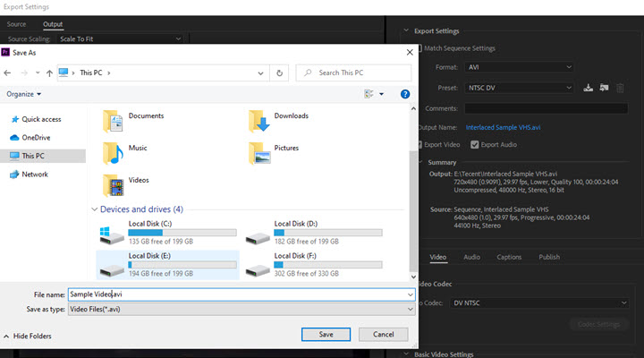644x358 pixels.
Task: Click scroll up arrow in the file list scrollbar
Action: pyautogui.click(x=413, y=108)
